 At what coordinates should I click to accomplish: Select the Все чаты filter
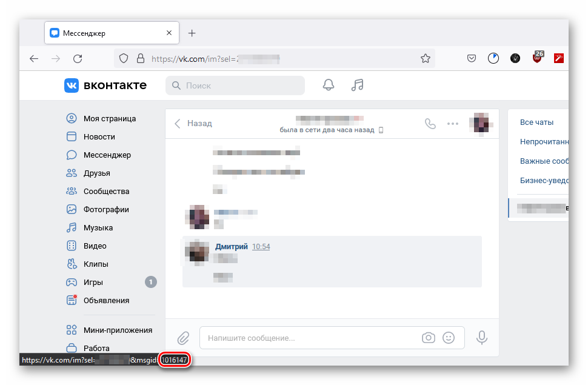(x=536, y=122)
